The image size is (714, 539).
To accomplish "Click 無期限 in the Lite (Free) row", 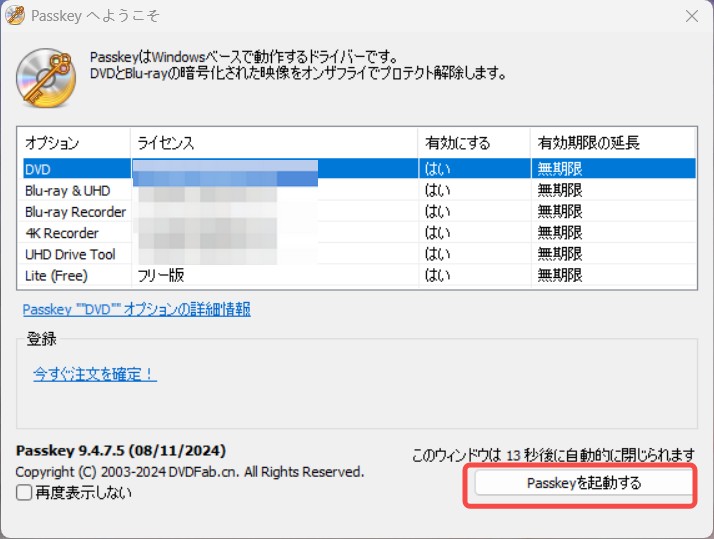I will [x=560, y=275].
